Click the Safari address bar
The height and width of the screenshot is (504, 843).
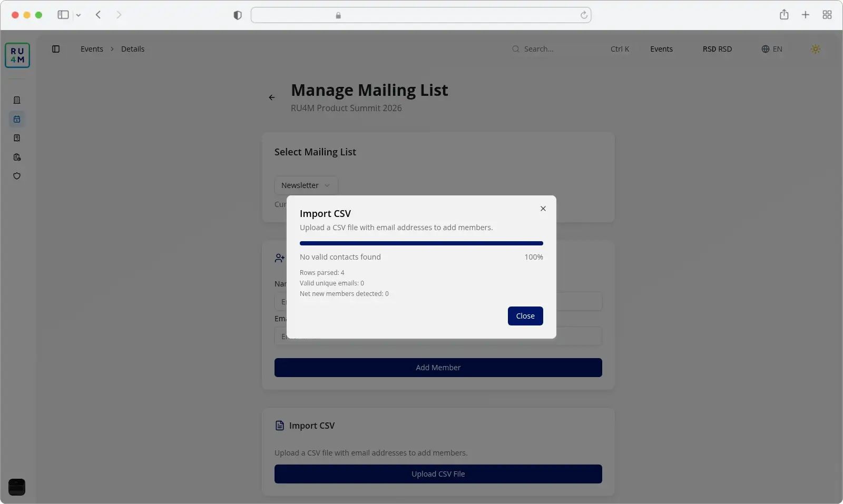click(x=421, y=15)
